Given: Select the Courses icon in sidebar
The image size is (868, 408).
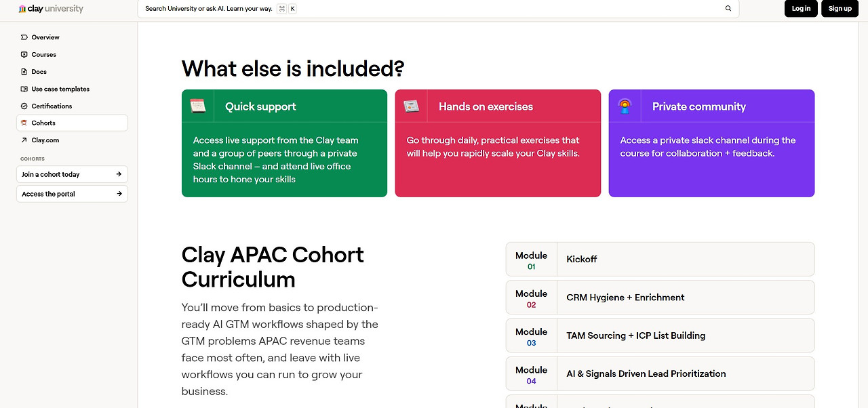Looking at the screenshot, I should tap(24, 54).
